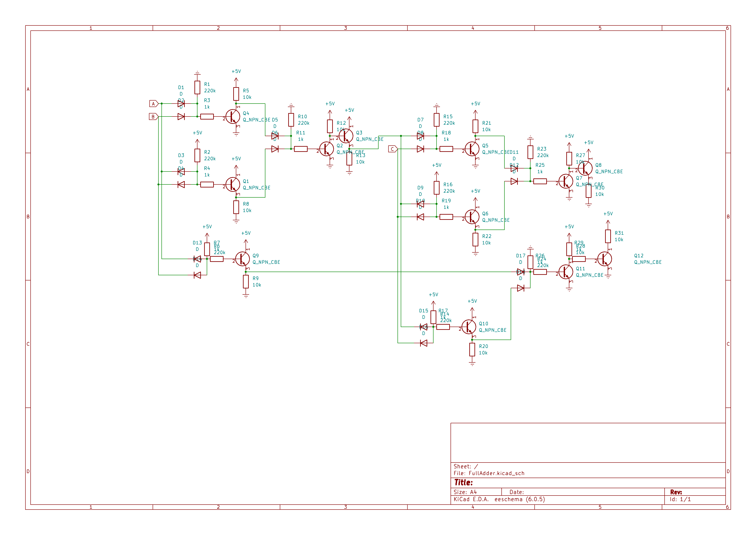
Task: Click the D15 reference label
Action: tap(424, 311)
